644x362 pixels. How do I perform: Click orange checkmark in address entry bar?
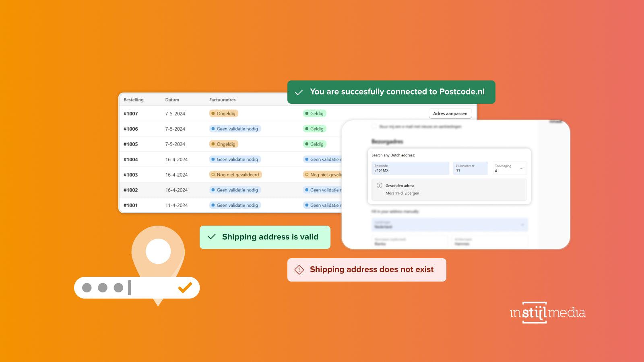[x=185, y=288]
